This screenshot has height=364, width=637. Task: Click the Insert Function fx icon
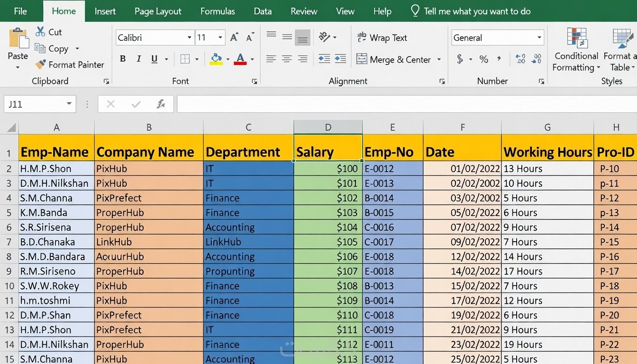pos(161,104)
